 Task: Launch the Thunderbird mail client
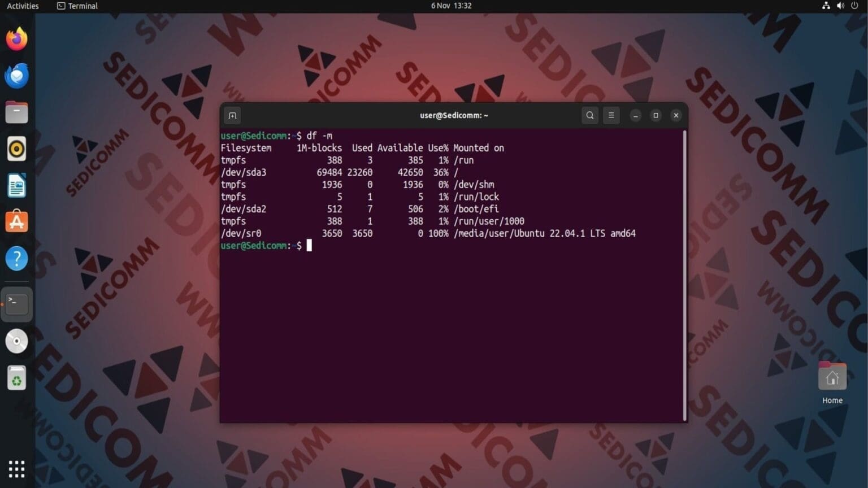click(x=17, y=75)
